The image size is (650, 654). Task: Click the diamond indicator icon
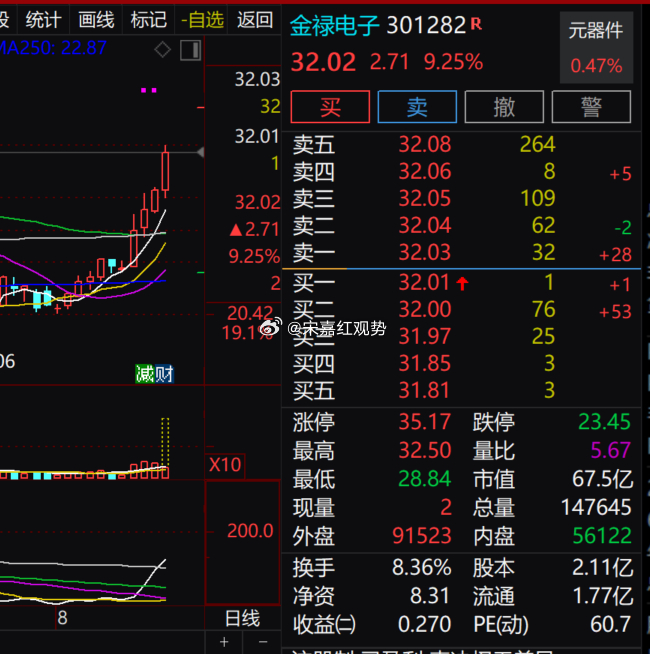click(162, 50)
